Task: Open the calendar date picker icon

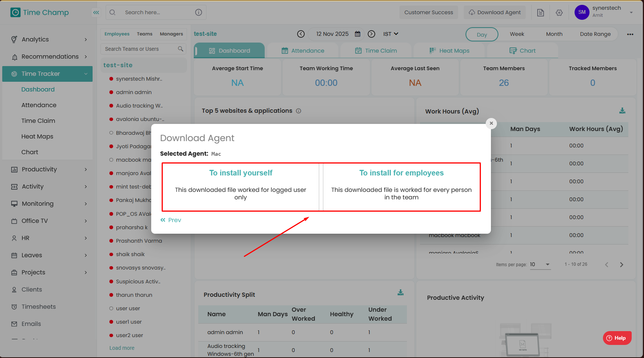Action: coord(358,34)
